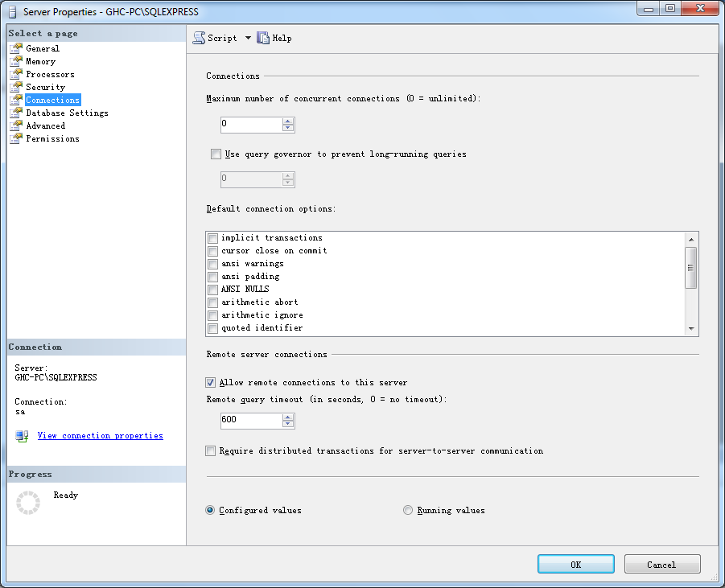Click the GHC-PC\SQLEXPRESS server name text

[x=56, y=378]
